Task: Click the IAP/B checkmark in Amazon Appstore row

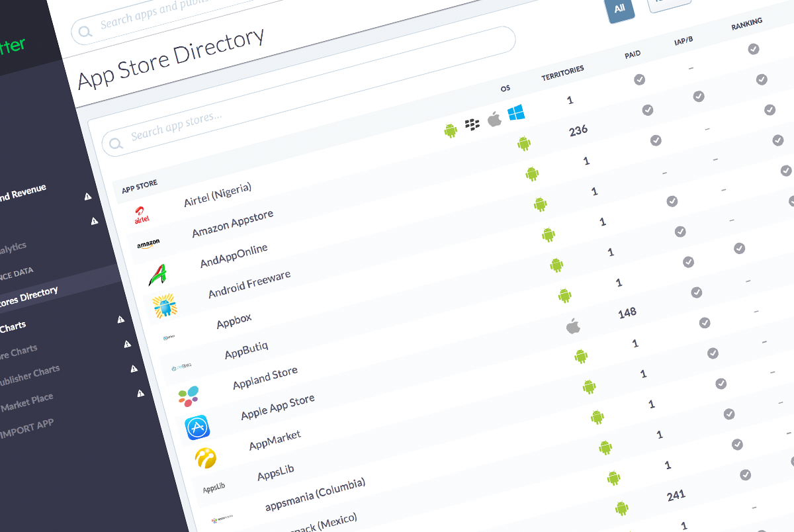Action: pyautogui.click(x=698, y=97)
